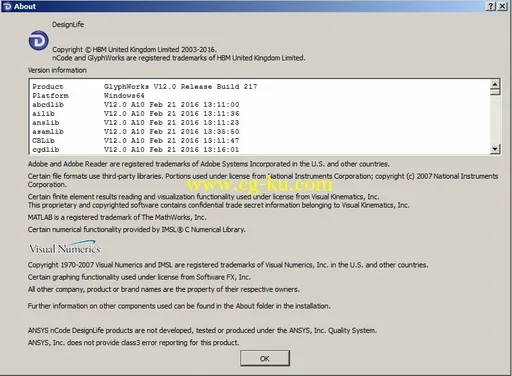Click the Visual Kinematics license line
Viewport: 512px width, 376px height.
point(203,197)
